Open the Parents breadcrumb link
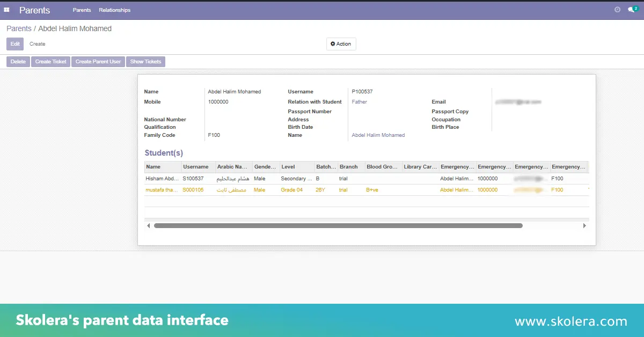This screenshot has width=644, height=337. click(x=19, y=28)
